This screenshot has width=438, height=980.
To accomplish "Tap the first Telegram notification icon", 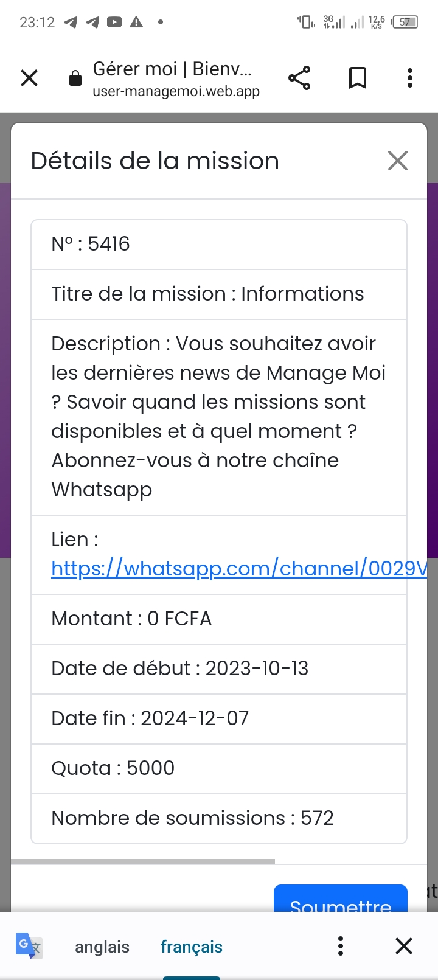I will point(71,23).
